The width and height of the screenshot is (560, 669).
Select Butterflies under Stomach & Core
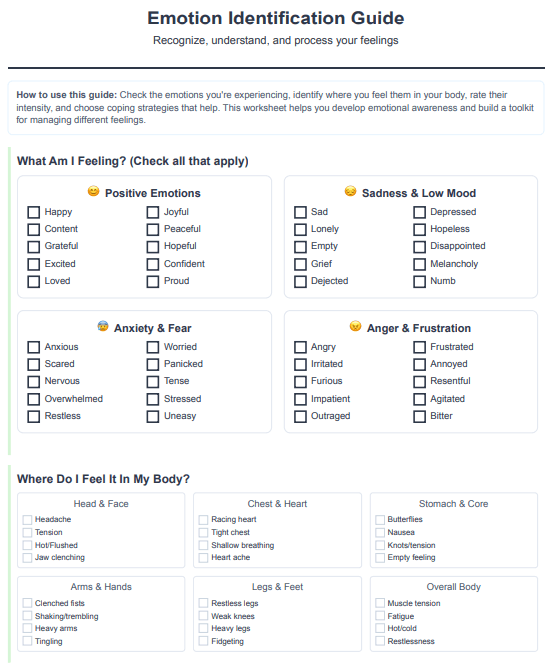(x=380, y=520)
